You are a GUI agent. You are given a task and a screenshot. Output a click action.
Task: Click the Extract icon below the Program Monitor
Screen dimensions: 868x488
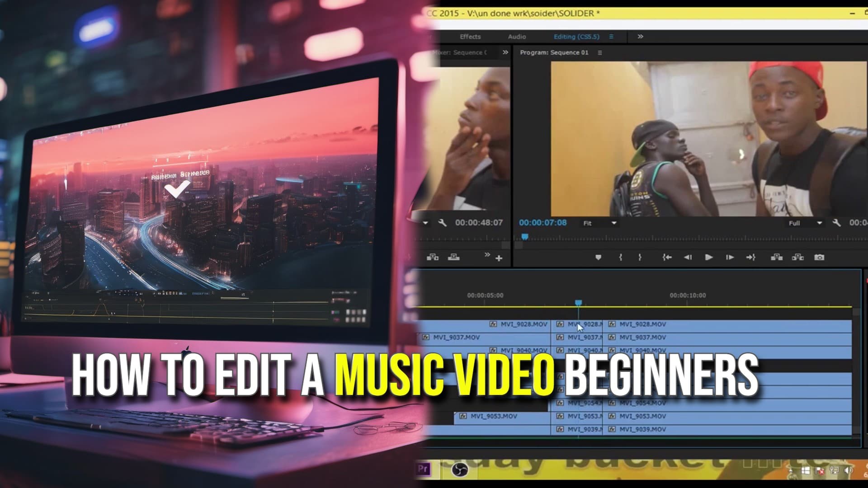[798, 257]
